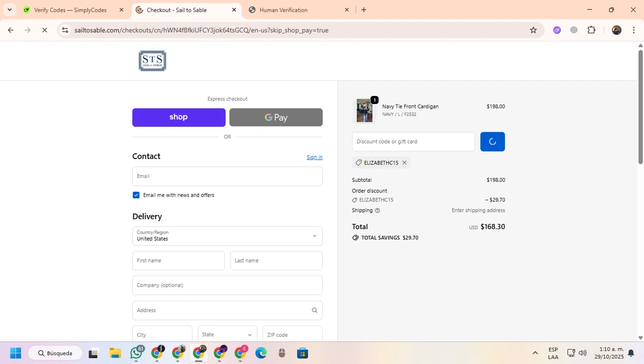The height and width of the screenshot is (364, 644).
Task: Open the globe extension icon
Action: pyautogui.click(x=574, y=30)
